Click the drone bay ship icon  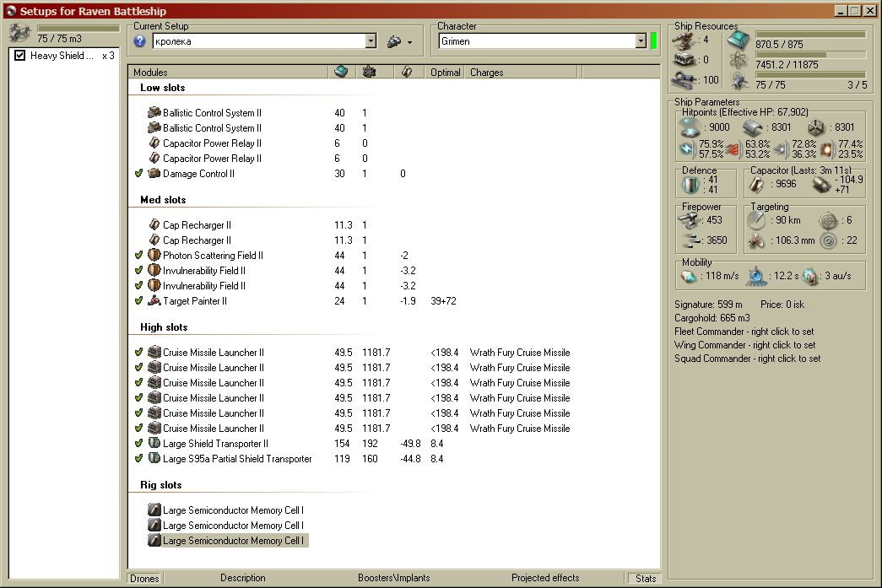20,34
